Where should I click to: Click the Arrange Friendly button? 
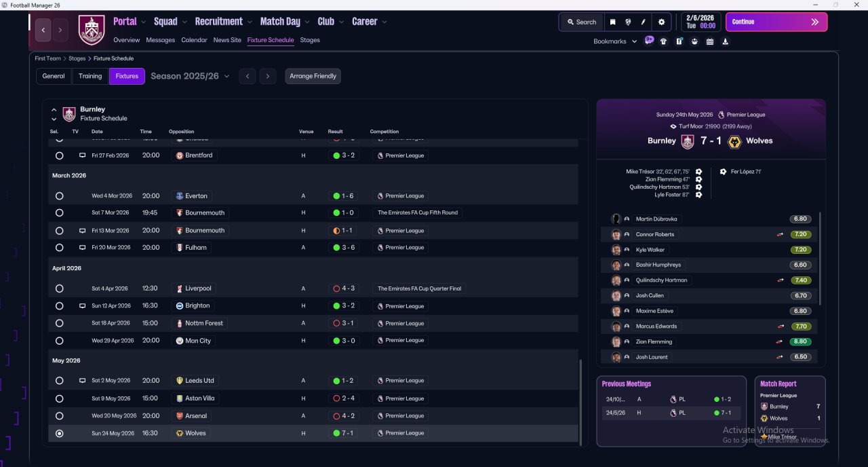[x=313, y=76]
